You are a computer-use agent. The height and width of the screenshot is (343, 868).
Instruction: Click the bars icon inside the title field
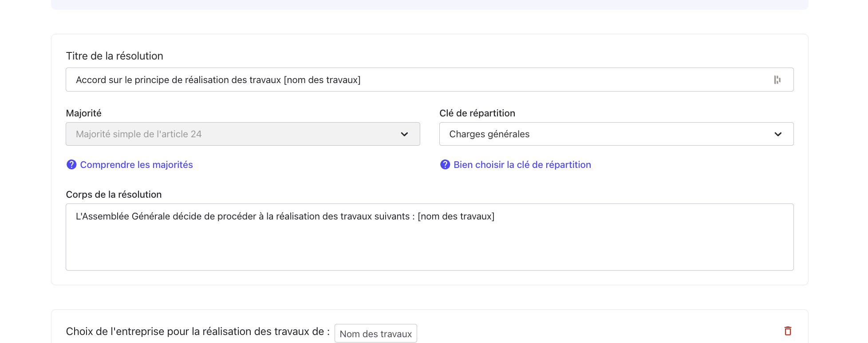coord(777,80)
